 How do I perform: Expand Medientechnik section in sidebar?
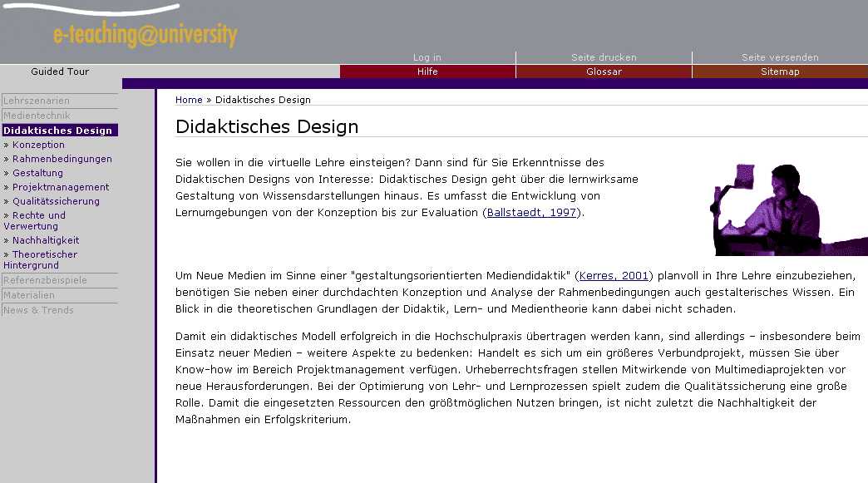(x=37, y=116)
